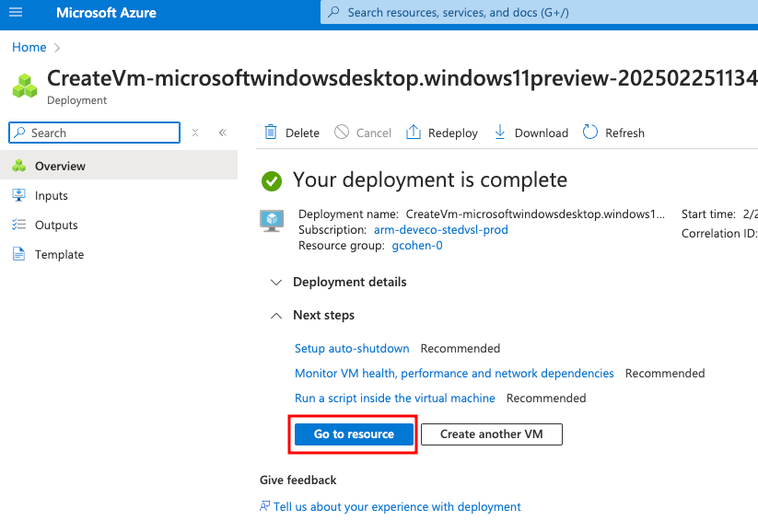This screenshot has height=532, width=758.
Task: Open the Setup auto-shutdown link
Action: (x=352, y=349)
